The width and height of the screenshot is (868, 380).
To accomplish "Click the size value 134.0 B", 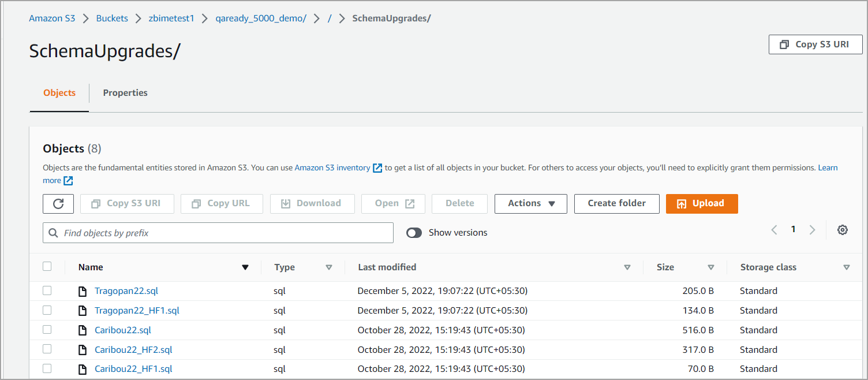I will (698, 311).
